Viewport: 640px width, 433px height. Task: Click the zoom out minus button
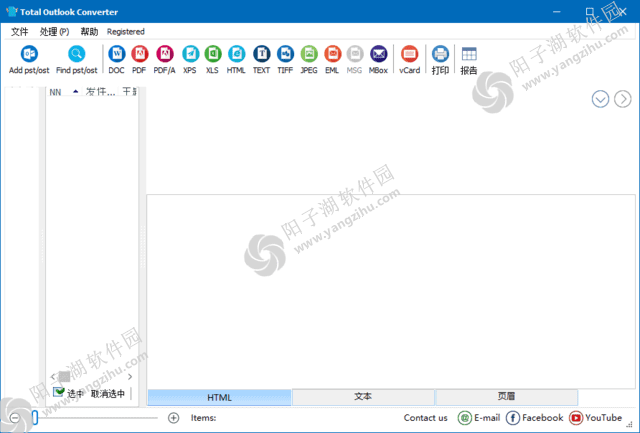click(x=15, y=418)
